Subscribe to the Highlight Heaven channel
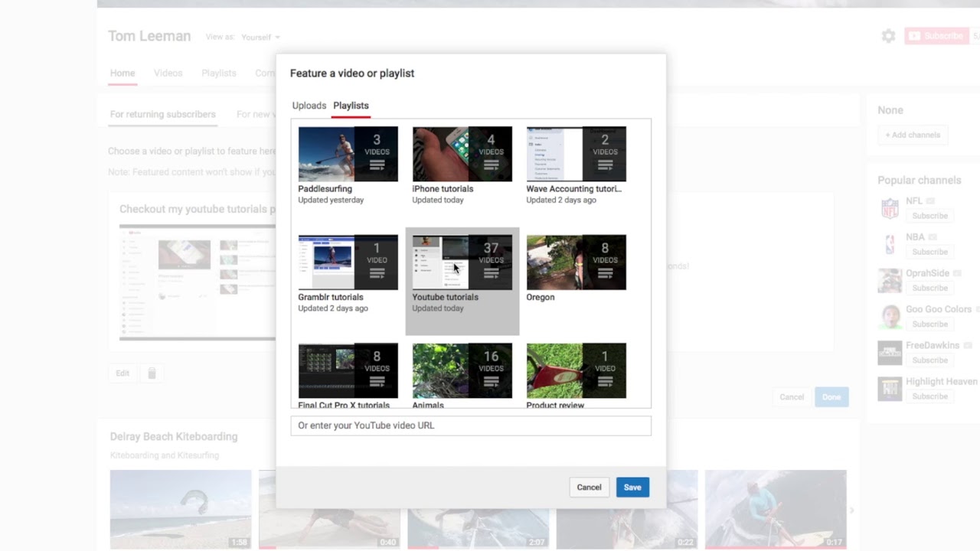This screenshot has width=980, height=551. [929, 396]
